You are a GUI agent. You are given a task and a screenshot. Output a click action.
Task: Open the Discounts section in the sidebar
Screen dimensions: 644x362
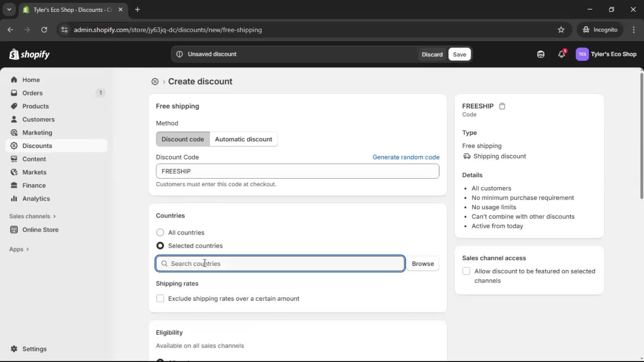click(x=37, y=145)
